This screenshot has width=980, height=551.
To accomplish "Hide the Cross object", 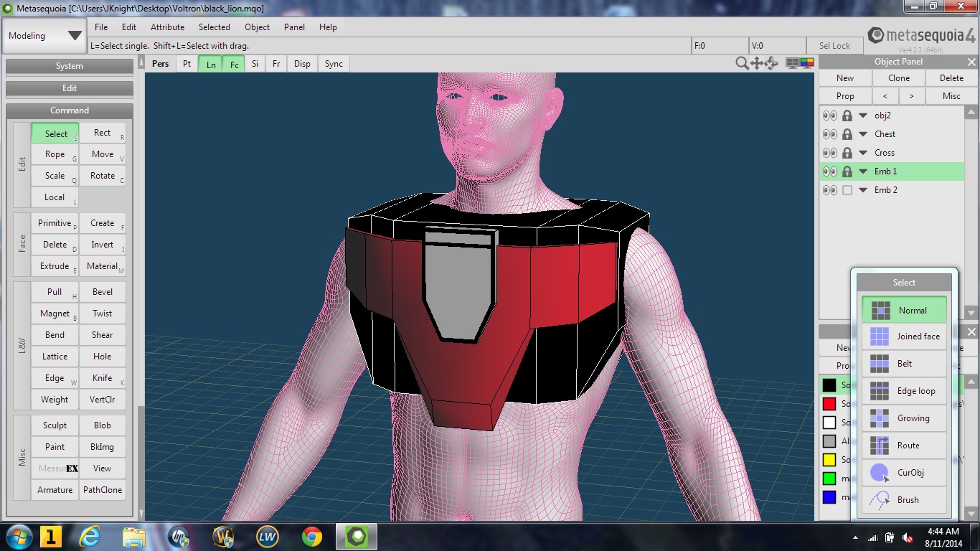I will tap(830, 153).
